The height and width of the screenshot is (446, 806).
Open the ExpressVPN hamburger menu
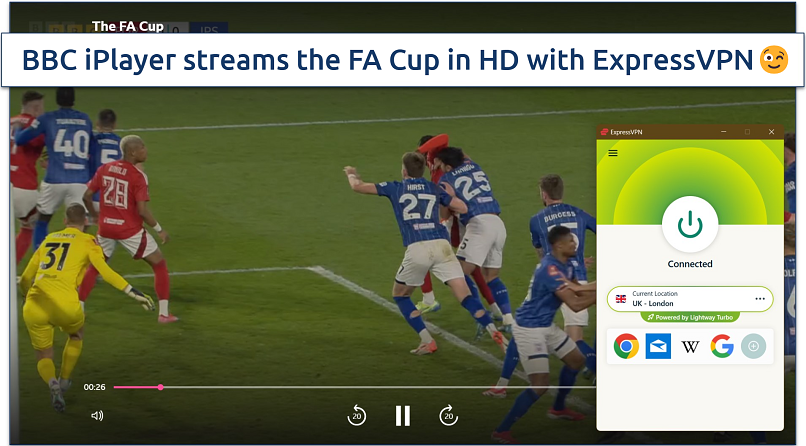tap(613, 153)
